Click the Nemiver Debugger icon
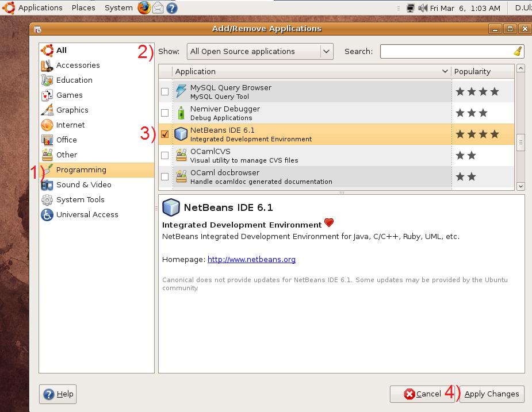532x412 pixels. pos(181,113)
